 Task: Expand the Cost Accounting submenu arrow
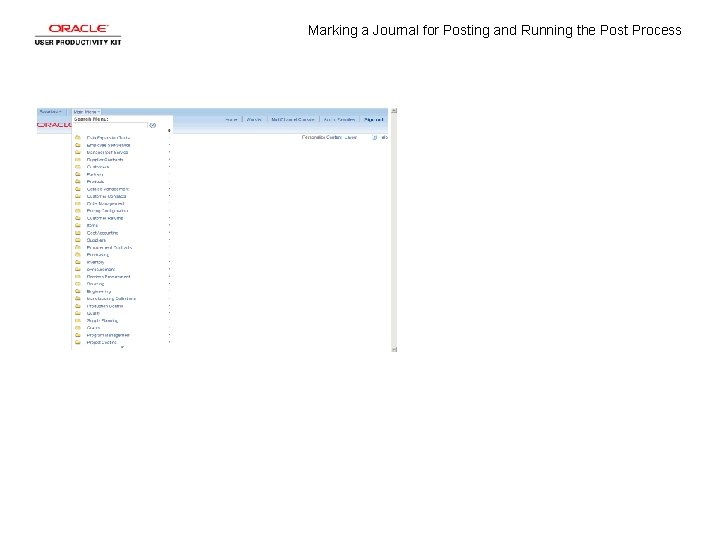[169, 233]
